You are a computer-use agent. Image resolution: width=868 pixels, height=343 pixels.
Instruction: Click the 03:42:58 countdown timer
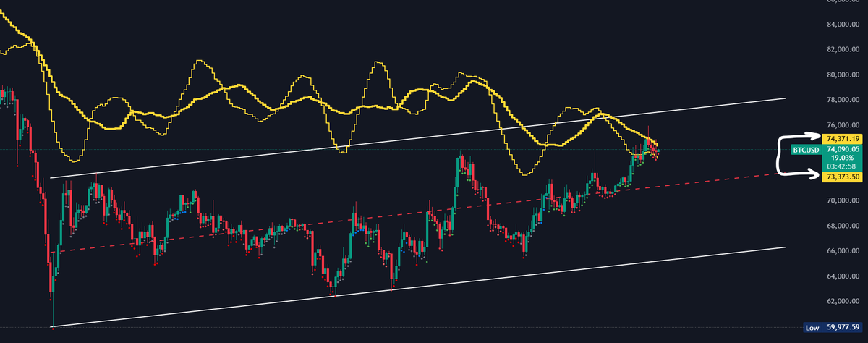[x=841, y=165]
